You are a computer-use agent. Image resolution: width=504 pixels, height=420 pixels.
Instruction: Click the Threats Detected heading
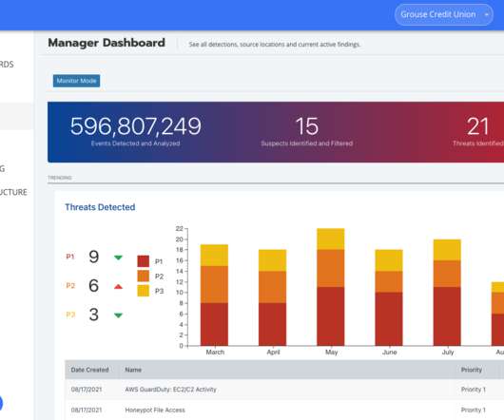pyautogui.click(x=100, y=207)
